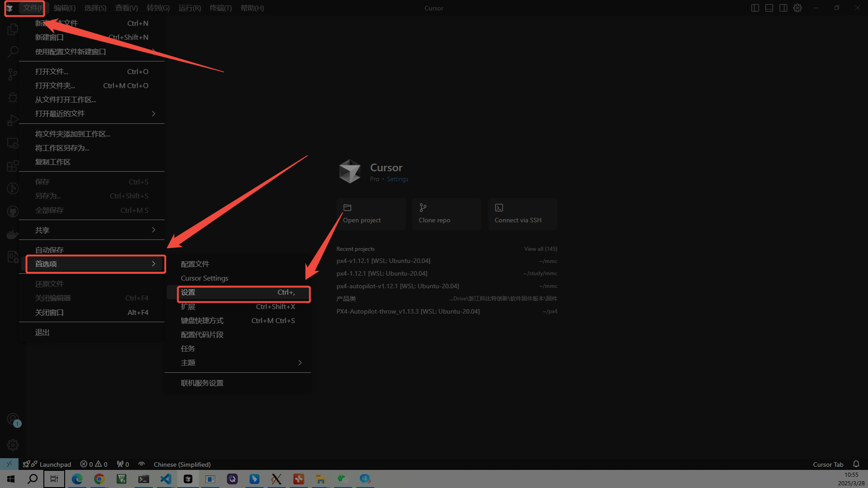Open the remote window status bar icon
Image resolution: width=868 pixels, height=488 pixels.
point(9,464)
